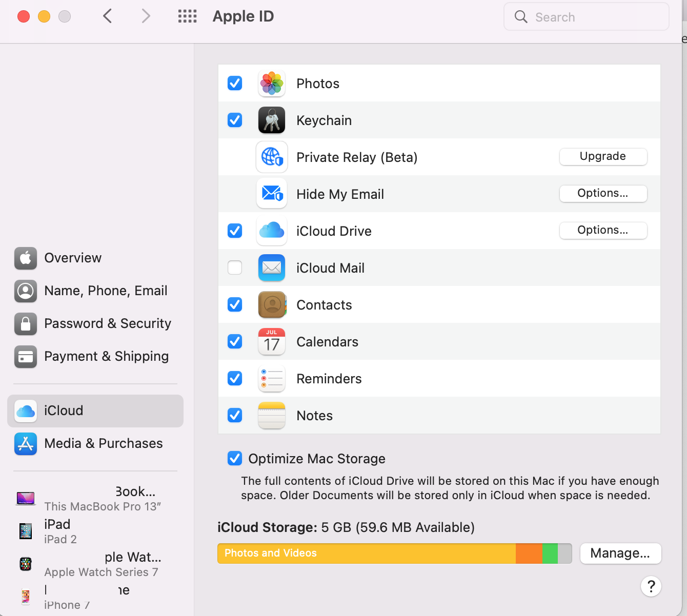
Task: Click the Private Relay globe icon
Action: [x=272, y=157]
